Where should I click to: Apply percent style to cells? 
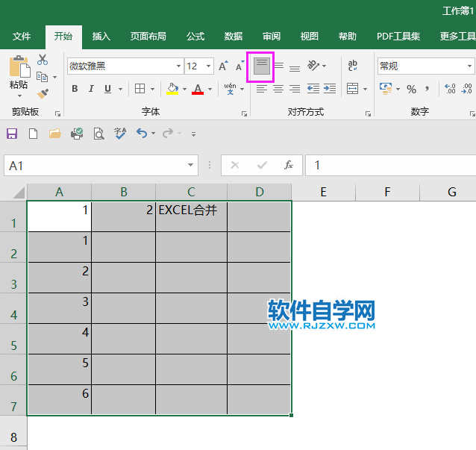click(411, 89)
